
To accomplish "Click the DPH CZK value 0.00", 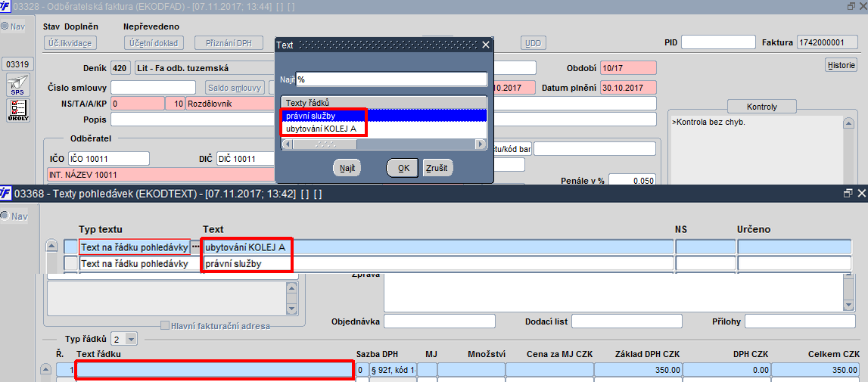I will pos(726,370).
